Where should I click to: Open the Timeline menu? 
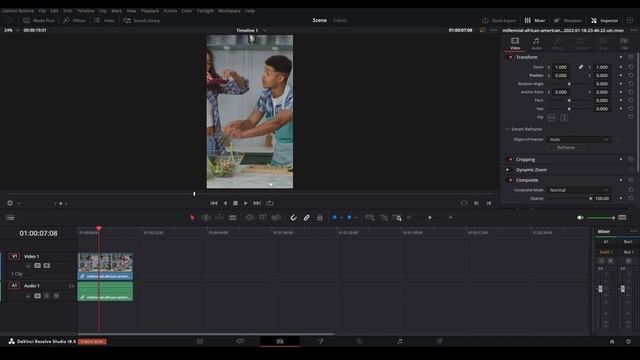(x=86, y=11)
